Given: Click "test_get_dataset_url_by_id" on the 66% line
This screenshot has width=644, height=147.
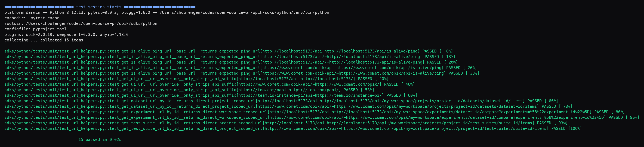Looking at the screenshot, I should point(141,101).
